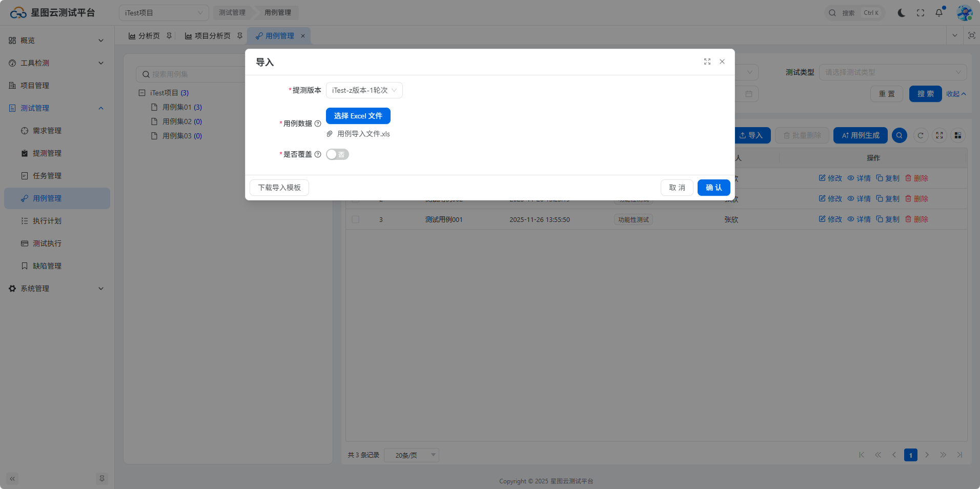Enter fullscreen via top bar icon
980x489 pixels.
pyautogui.click(x=920, y=13)
